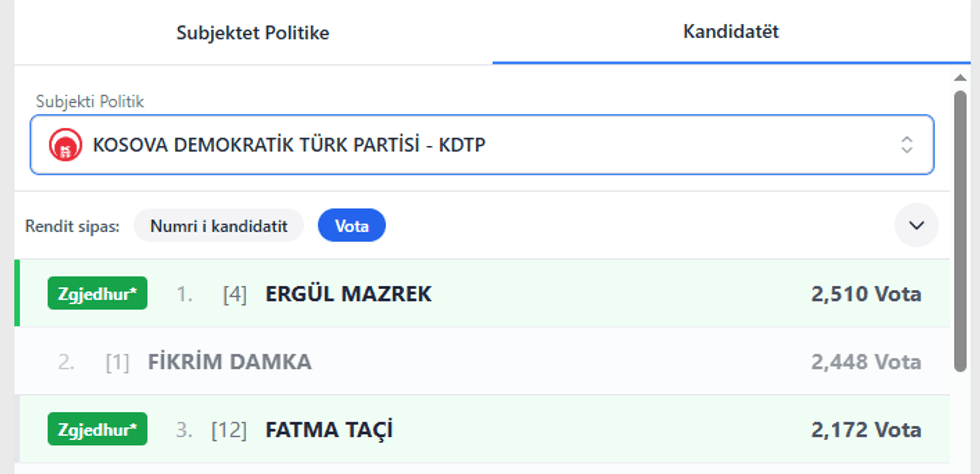The width and height of the screenshot is (980, 474).
Task: Click the up-down selector arrows in party field
Action: pyautogui.click(x=906, y=145)
